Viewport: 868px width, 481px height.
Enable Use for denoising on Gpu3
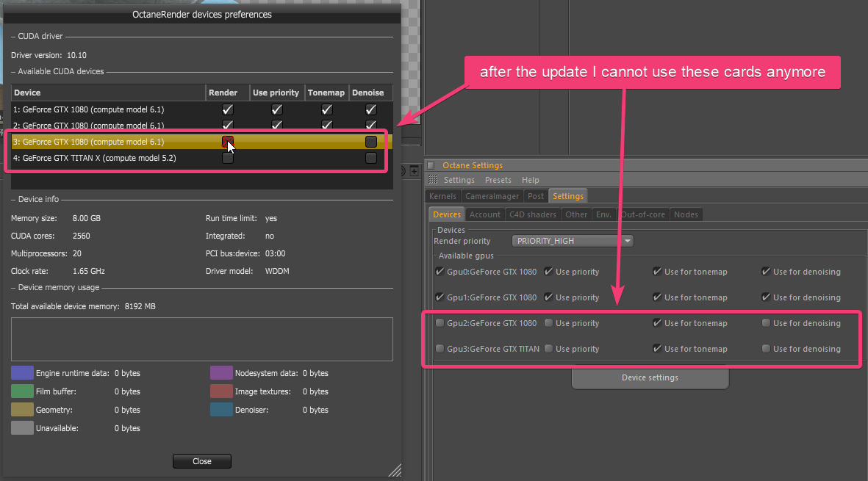tap(766, 349)
